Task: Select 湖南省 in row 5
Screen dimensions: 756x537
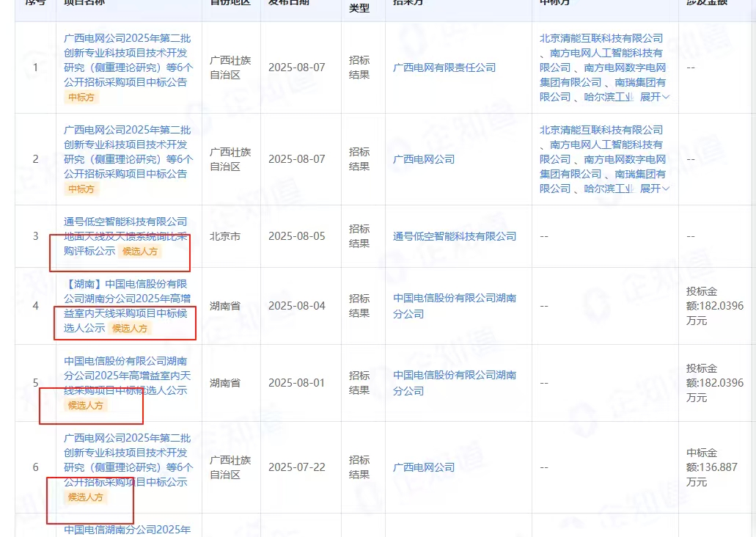Action: pyautogui.click(x=224, y=383)
